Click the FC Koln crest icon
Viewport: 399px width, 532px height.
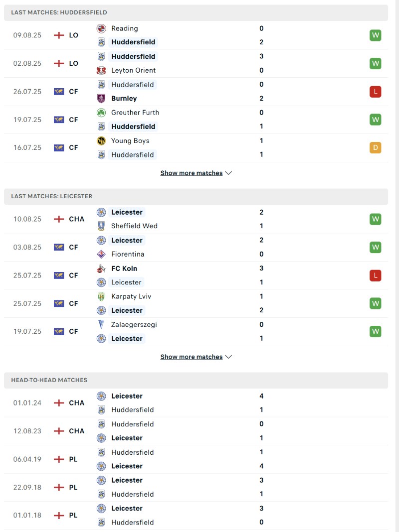click(x=101, y=268)
